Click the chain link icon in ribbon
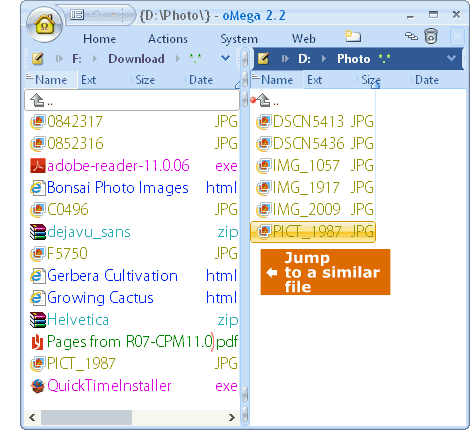 tap(411, 36)
